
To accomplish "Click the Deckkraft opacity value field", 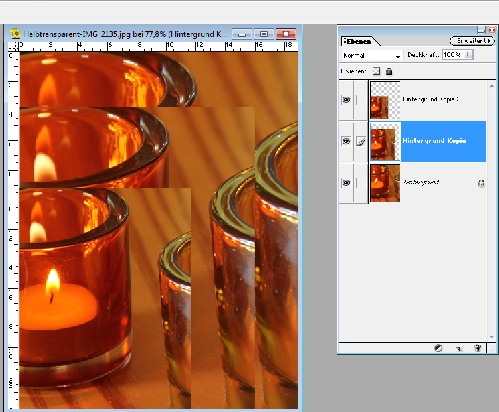I will pyautogui.click(x=453, y=54).
